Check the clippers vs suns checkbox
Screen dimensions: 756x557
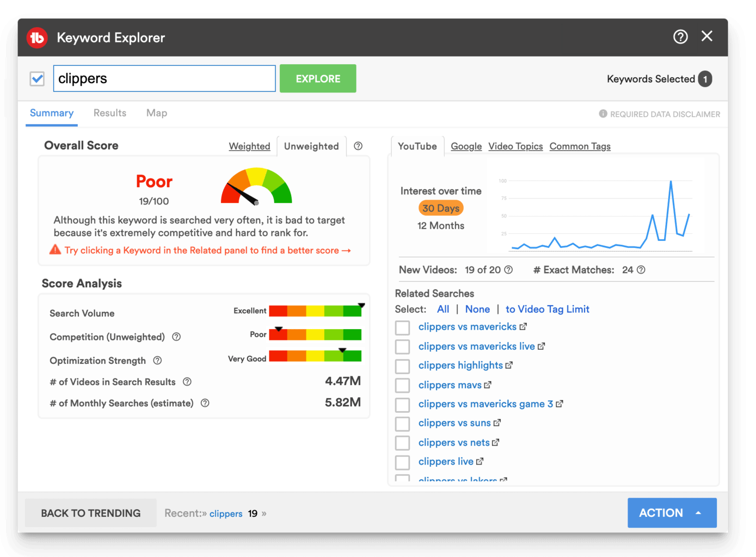click(402, 424)
